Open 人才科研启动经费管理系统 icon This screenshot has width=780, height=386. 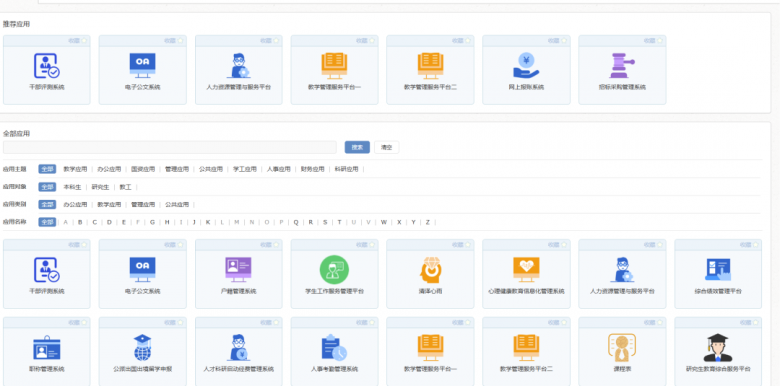[239, 347]
